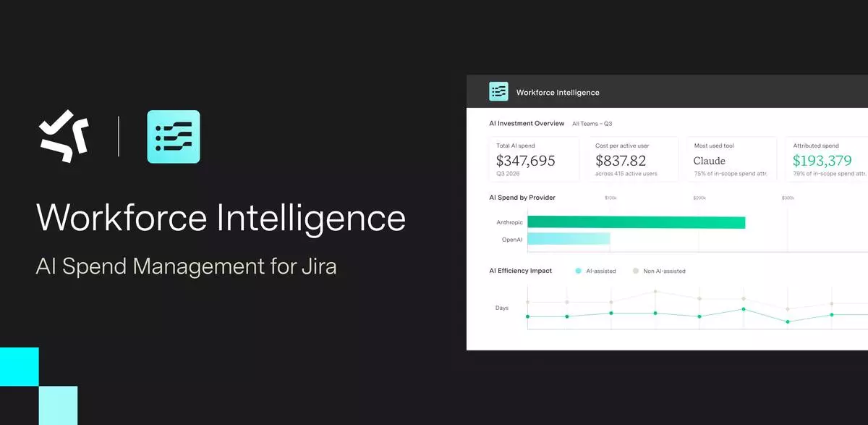Click the large teal Workforce Intelligence app icon

point(174,137)
